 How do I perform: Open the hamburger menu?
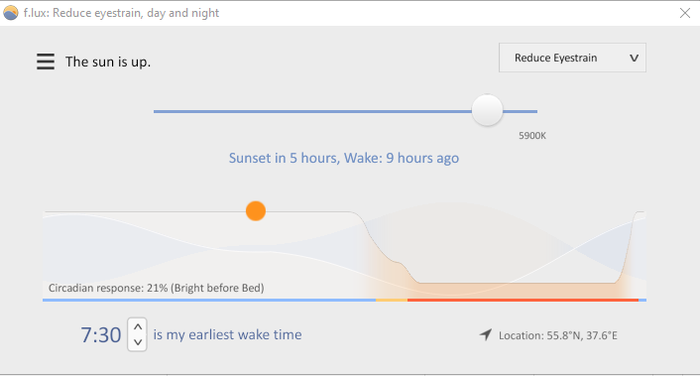point(46,62)
